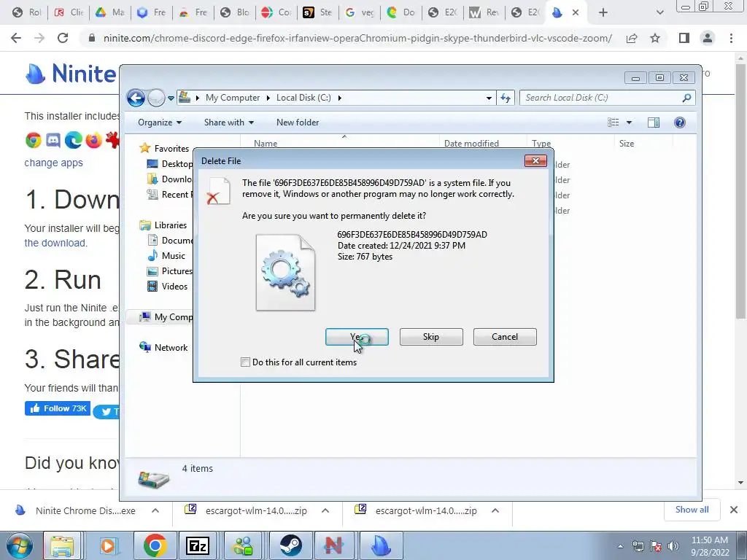Close the Chrome downloads bar
The image size is (747, 560).
(734, 510)
